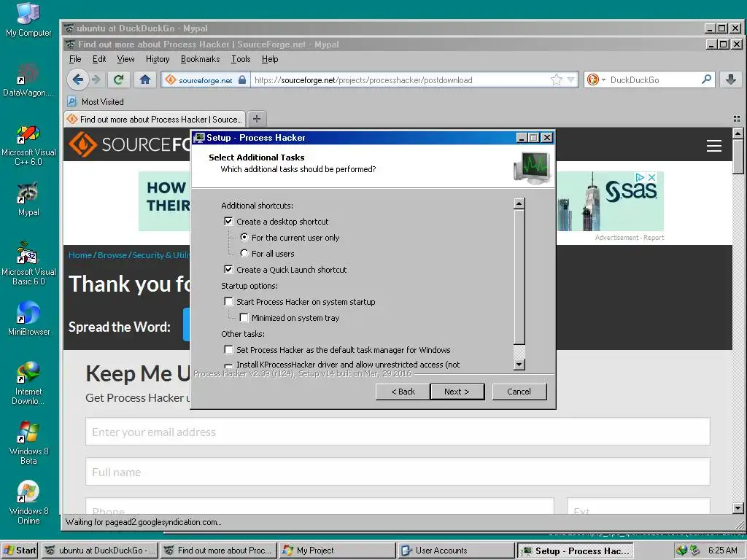This screenshot has height=560, width=747.
Task: Open Windows 8 Beta desktop shortcut
Action: pos(28,443)
